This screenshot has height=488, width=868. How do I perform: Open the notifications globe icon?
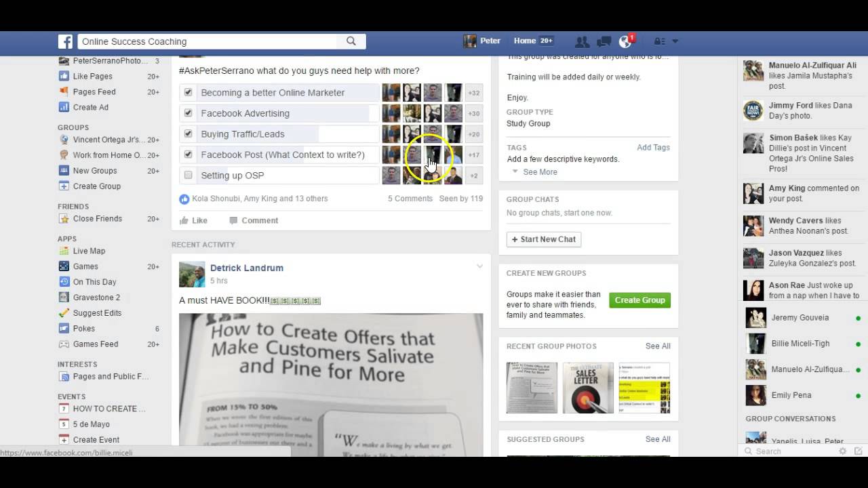pyautogui.click(x=625, y=41)
